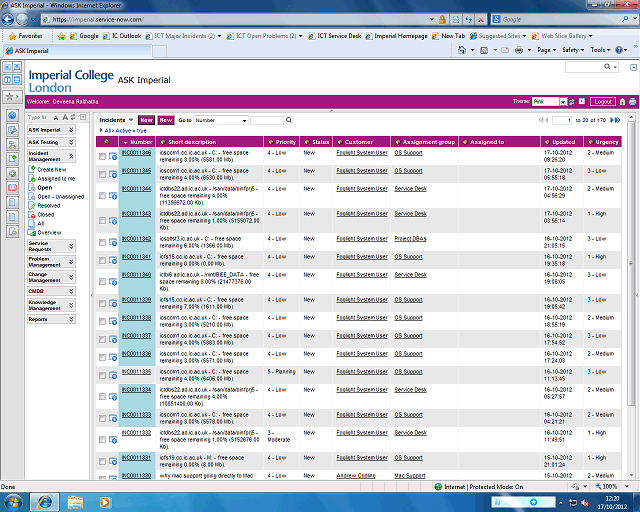Click the Create New module icon

pos(32,170)
